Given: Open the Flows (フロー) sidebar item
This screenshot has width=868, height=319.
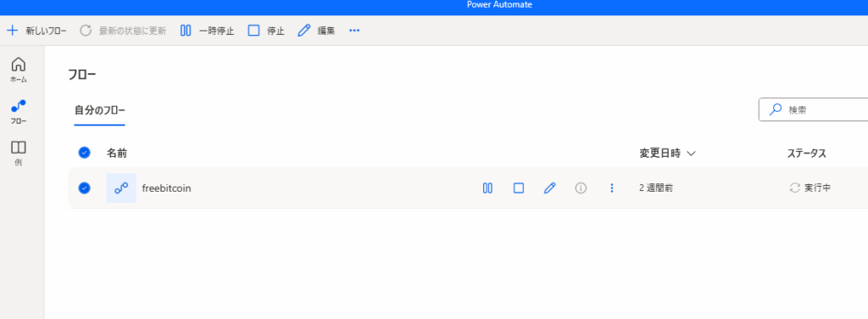Looking at the screenshot, I should (19, 111).
